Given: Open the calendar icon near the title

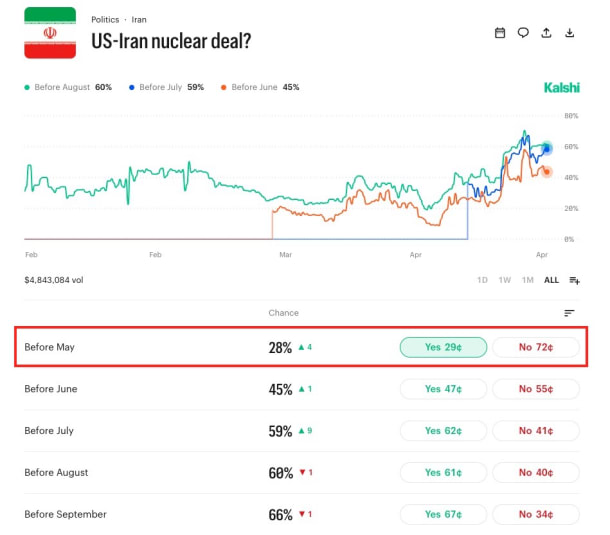Looking at the screenshot, I should coord(500,33).
